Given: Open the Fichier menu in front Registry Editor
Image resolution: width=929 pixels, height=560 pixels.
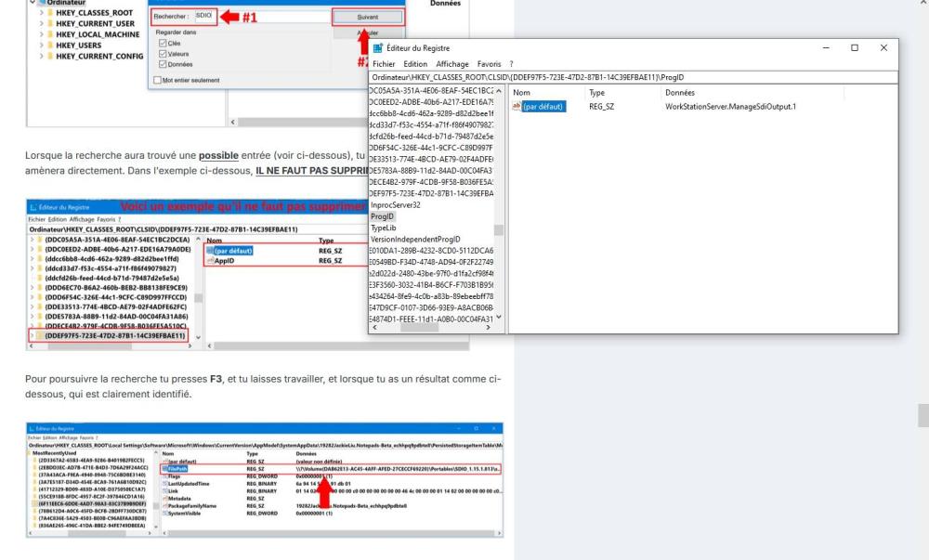Looking at the screenshot, I should click(384, 64).
